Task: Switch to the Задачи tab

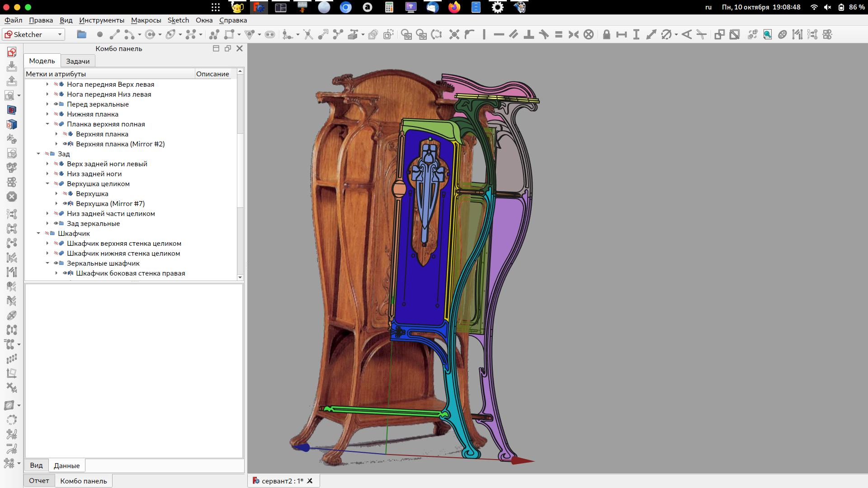Action: pos(78,61)
